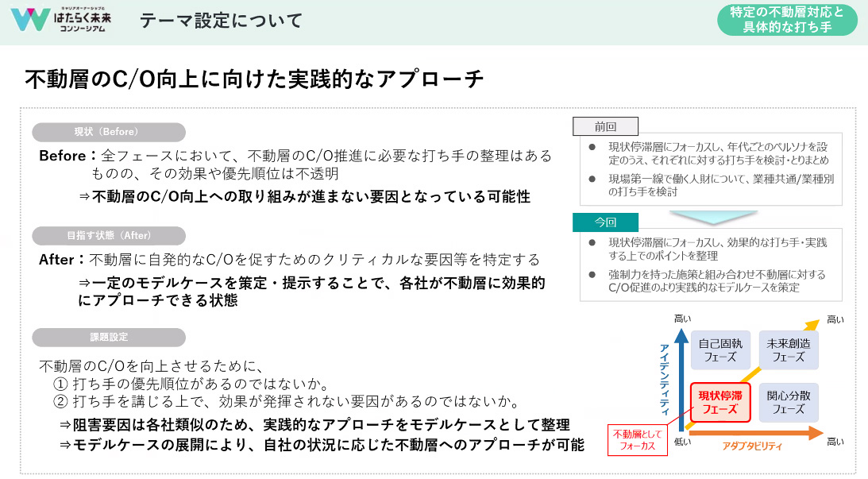Image resolution: width=868 pixels, height=479 pixels.
Task: Click the teal 今回 label
Action: [605, 222]
